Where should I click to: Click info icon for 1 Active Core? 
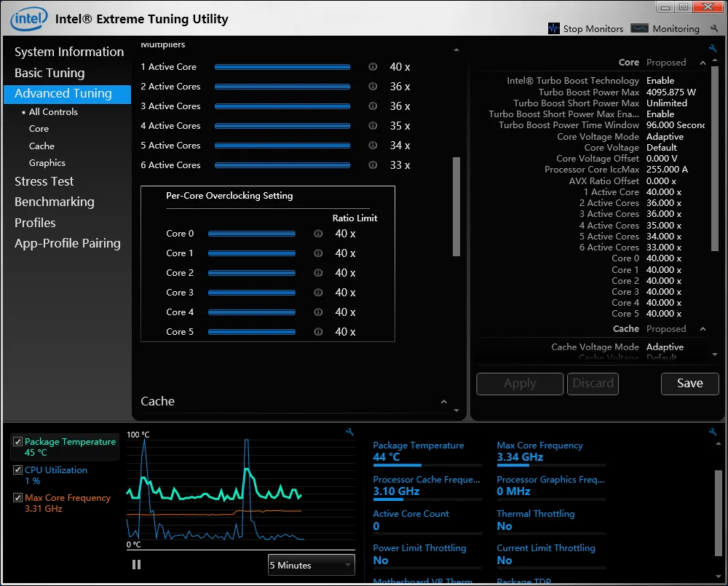[x=373, y=67]
